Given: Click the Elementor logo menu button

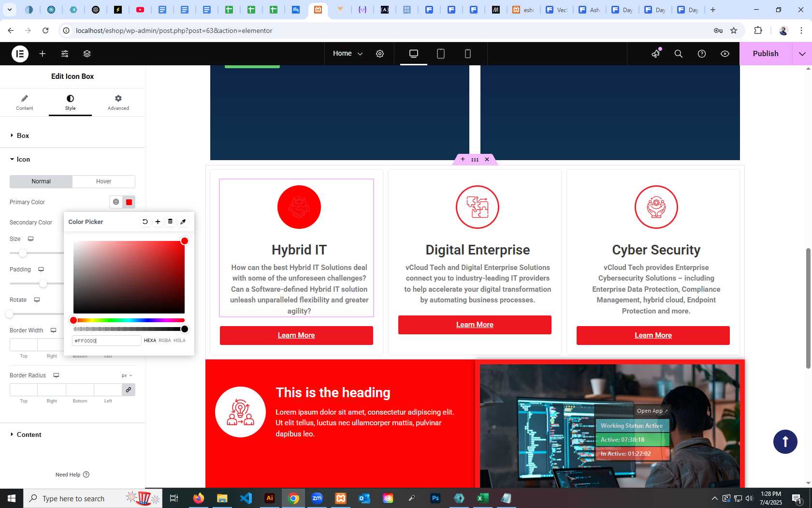Looking at the screenshot, I should click(x=20, y=54).
